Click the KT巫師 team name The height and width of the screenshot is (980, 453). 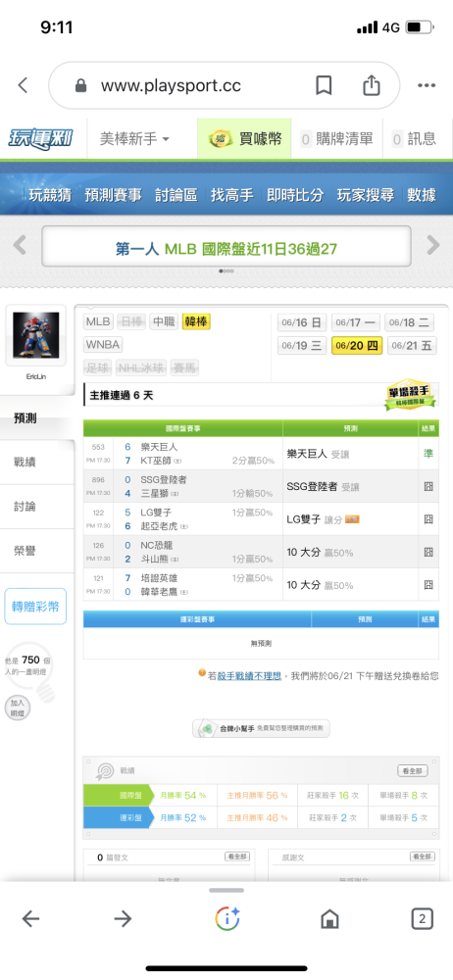(157, 462)
